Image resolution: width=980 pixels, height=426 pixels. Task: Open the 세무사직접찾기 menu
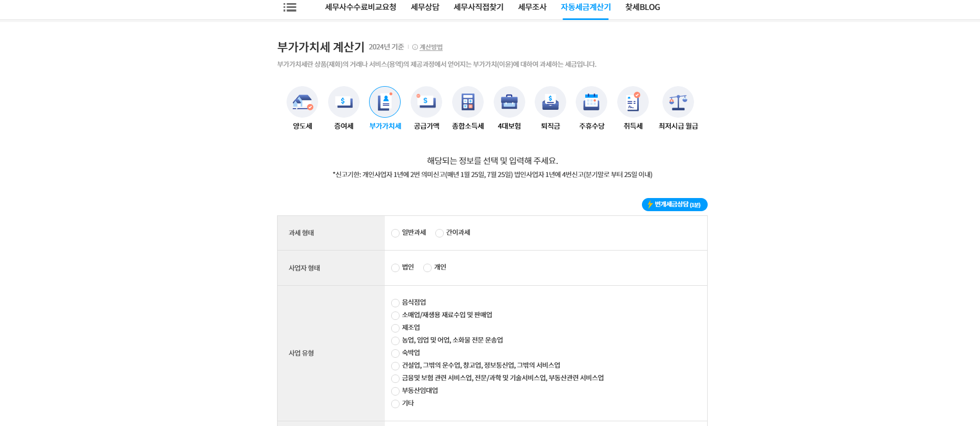point(478,7)
